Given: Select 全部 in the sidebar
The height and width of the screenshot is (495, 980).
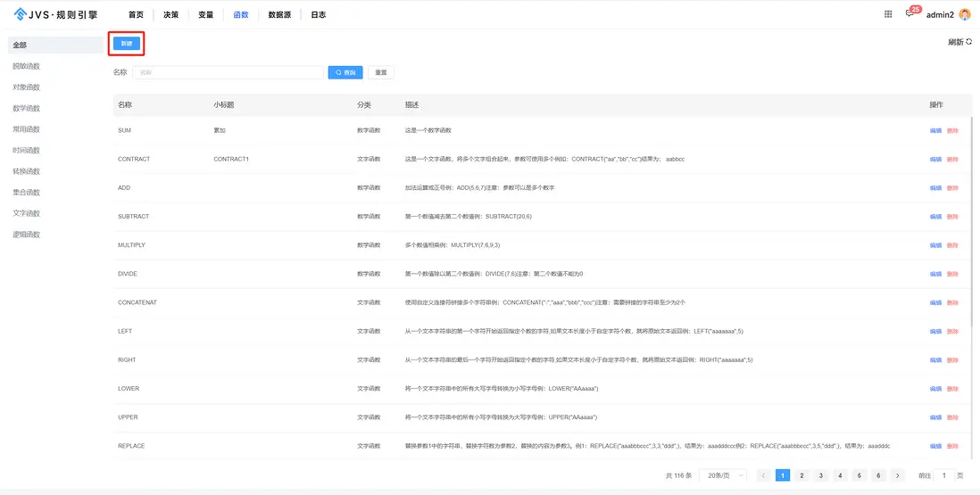Looking at the screenshot, I should [x=55, y=45].
